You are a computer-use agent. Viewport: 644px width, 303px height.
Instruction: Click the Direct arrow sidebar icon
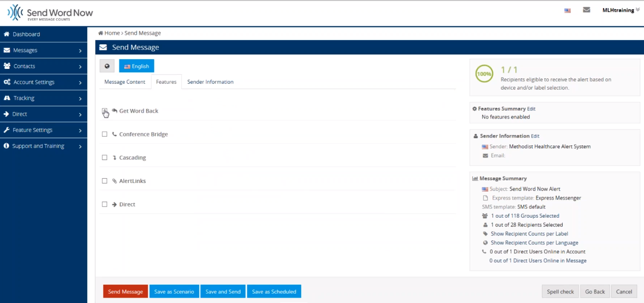point(6,114)
